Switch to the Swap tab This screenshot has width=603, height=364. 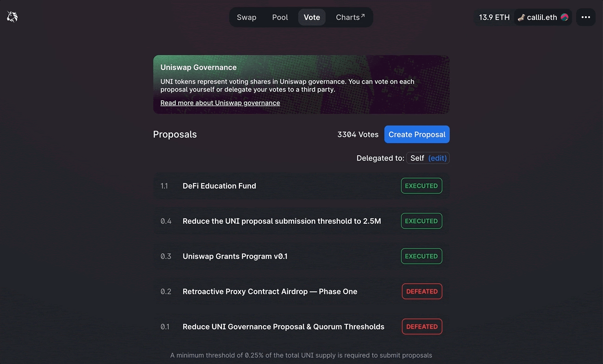click(x=246, y=17)
